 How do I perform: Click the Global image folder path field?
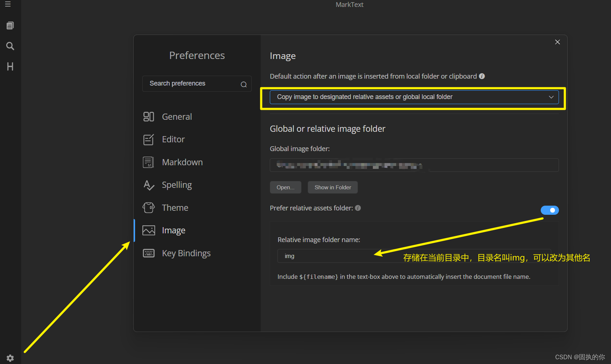(414, 165)
